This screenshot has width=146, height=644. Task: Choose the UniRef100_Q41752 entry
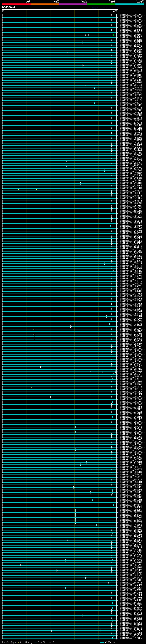[x=131, y=58]
